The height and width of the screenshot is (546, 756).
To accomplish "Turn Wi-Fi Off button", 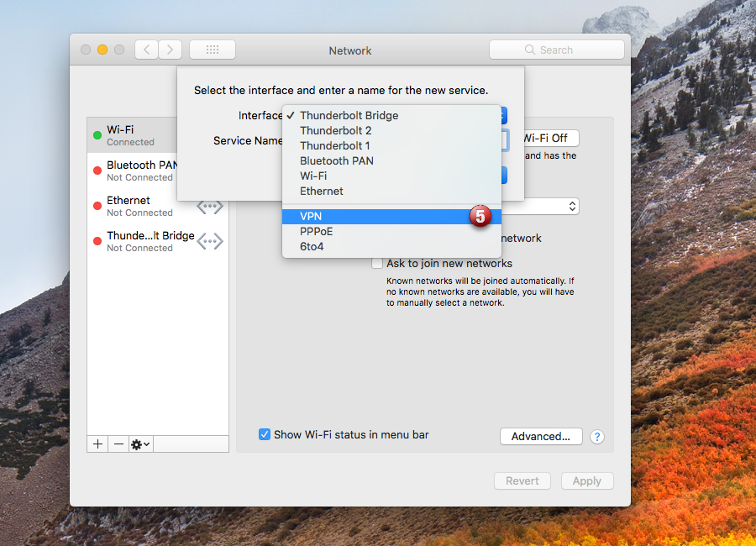I will click(551, 139).
